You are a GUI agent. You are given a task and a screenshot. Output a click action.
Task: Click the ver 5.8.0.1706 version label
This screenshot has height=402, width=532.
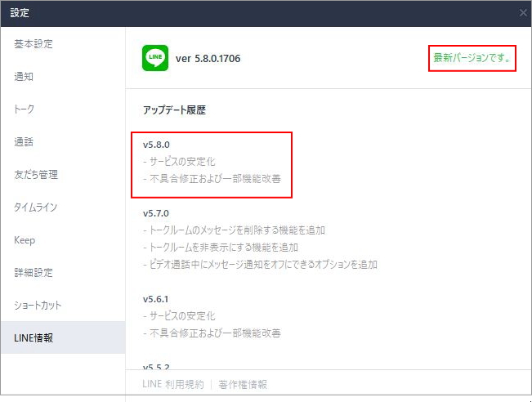tap(208, 59)
